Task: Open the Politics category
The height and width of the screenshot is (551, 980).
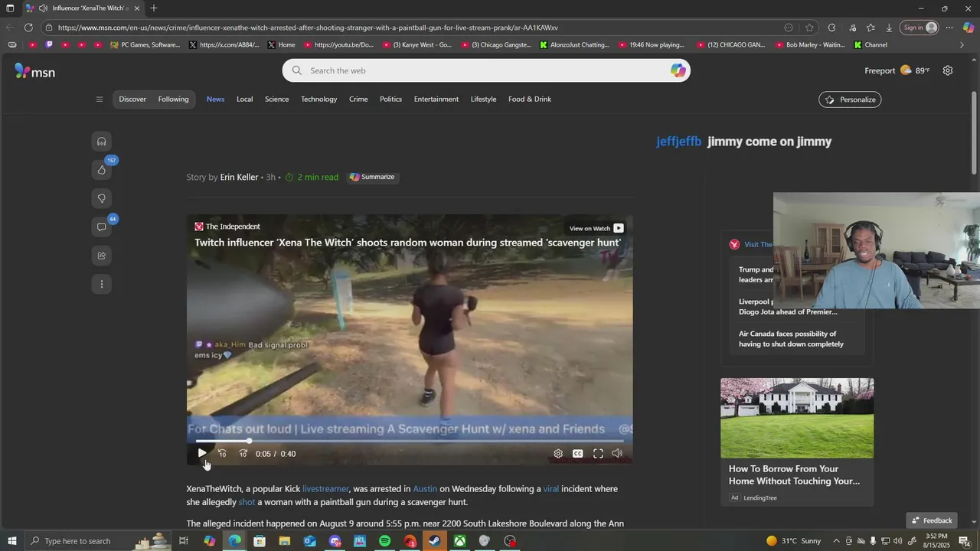Action: (x=390, y=99)
